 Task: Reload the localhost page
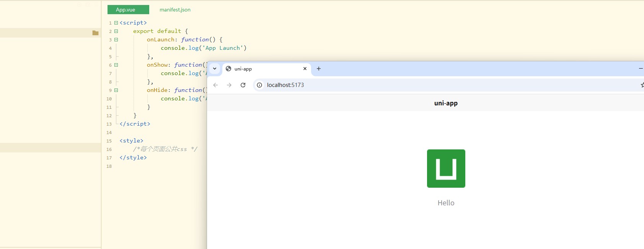[x=243, y=85]
